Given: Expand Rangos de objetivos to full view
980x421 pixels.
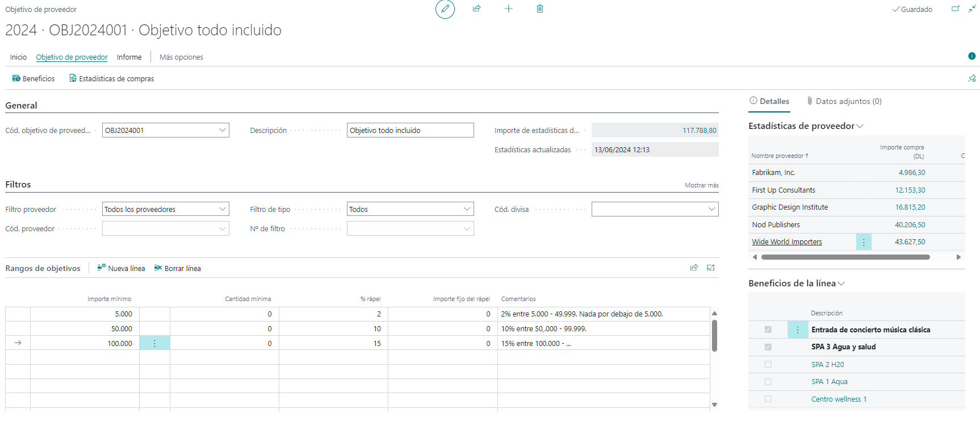Looking at the screenshot, I should pyautogui.click(x=711, y=268).
